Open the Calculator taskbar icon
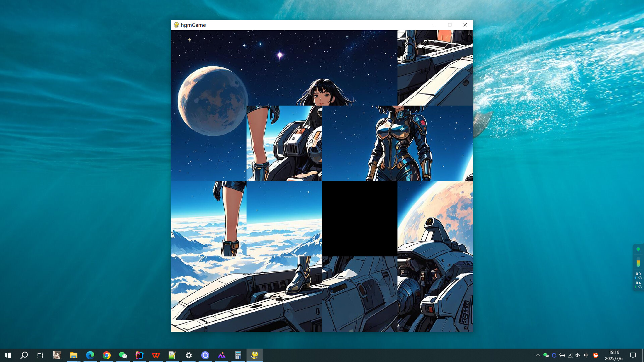Screen dimensions: 644x362 click(238, 355)
